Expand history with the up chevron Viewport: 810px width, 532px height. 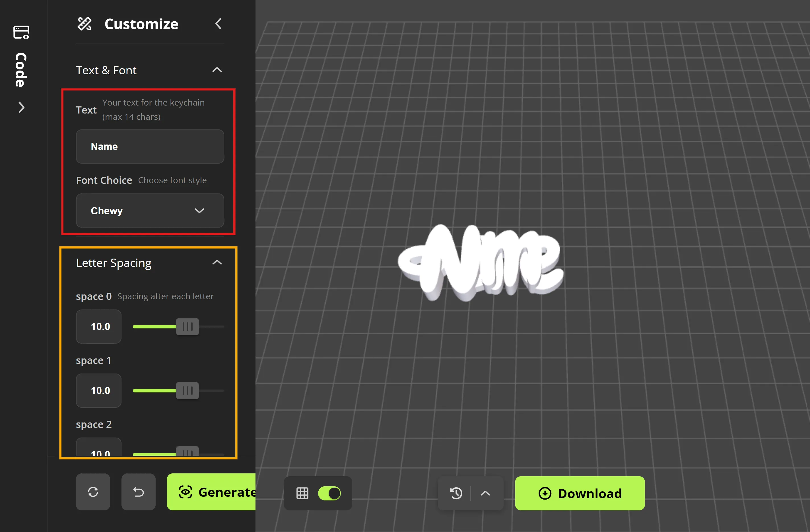tap(485, 493)
